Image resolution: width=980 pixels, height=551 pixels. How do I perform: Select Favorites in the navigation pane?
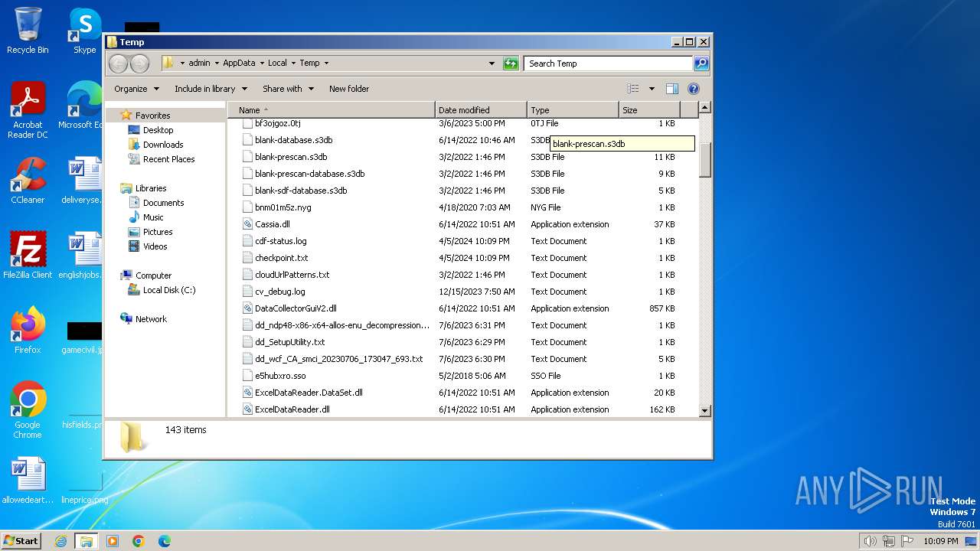pyautogui.click(x=152, y=116)
